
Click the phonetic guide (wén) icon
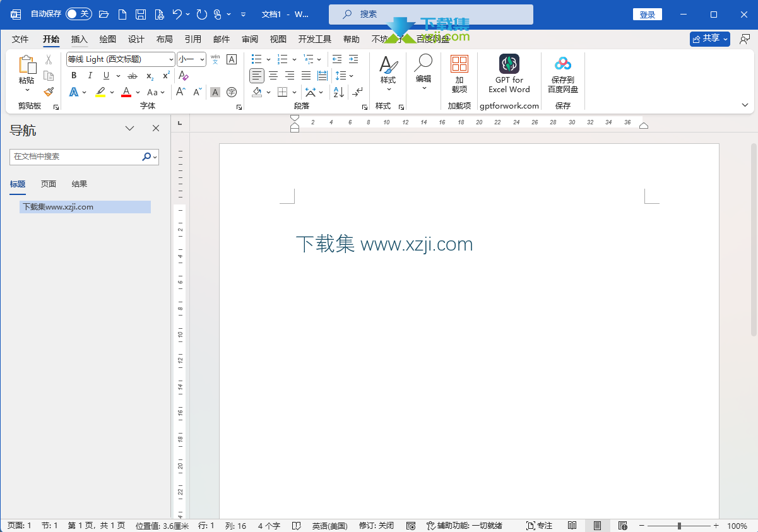[215, 59]
